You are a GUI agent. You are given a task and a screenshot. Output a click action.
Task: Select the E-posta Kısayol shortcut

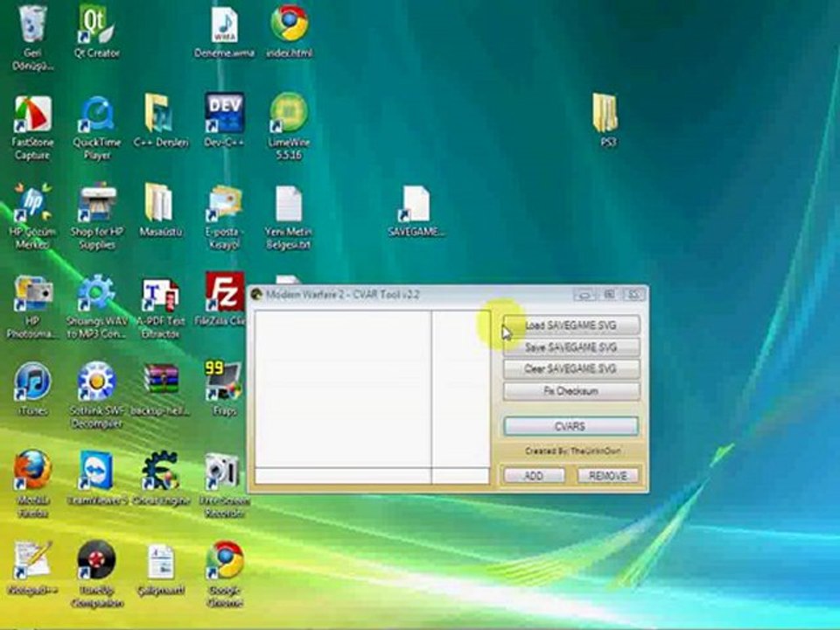[x=225, y=216]
